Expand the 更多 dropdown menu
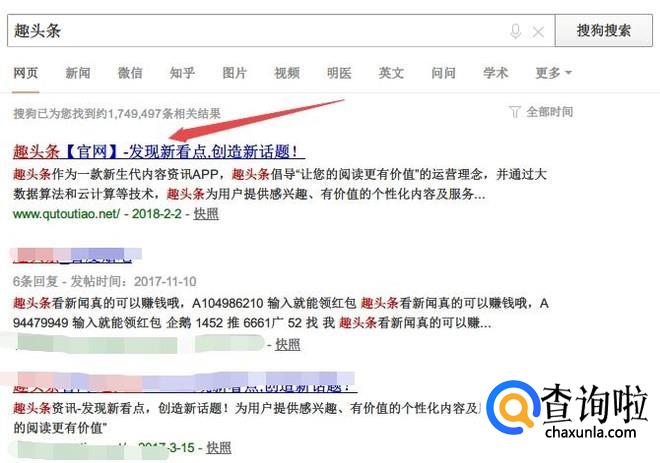 553,73
